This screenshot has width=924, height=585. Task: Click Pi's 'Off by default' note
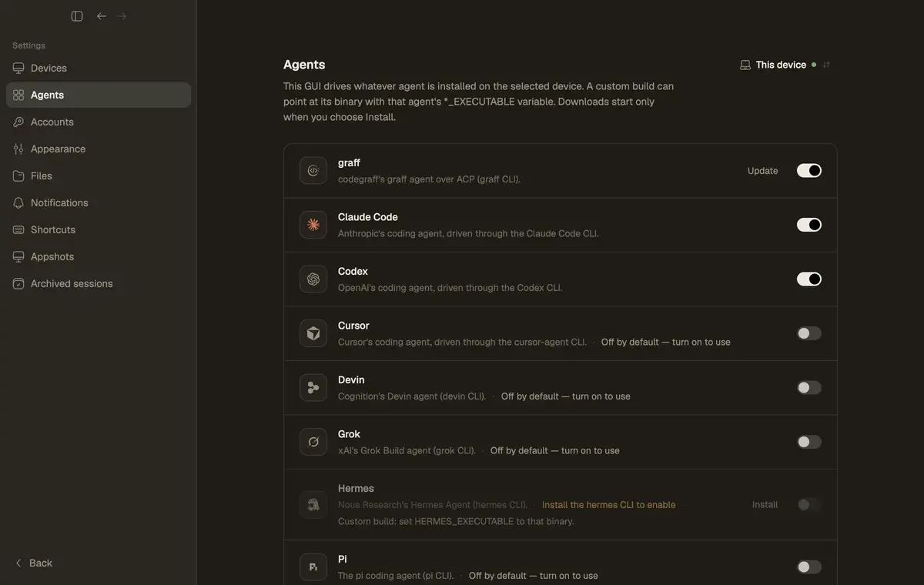pyautogui.click(x=533, y=576)
